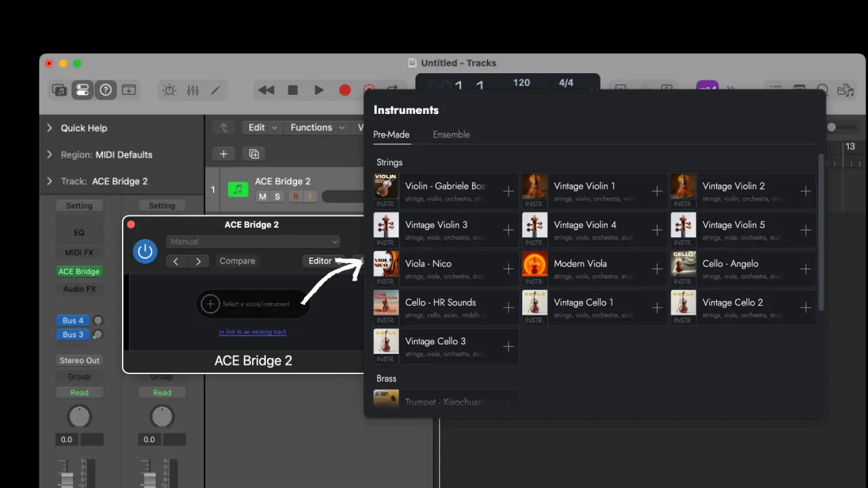The height and width of the screenshot is (488, 868).
Task: Add Vintage Violin 2 with its plus icon
Action: click(805, 191)
